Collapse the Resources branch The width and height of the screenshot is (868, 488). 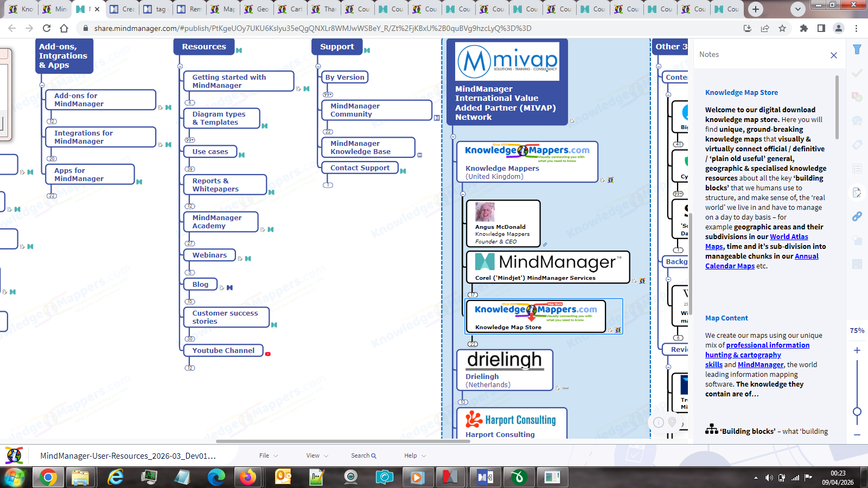(180, 67)
